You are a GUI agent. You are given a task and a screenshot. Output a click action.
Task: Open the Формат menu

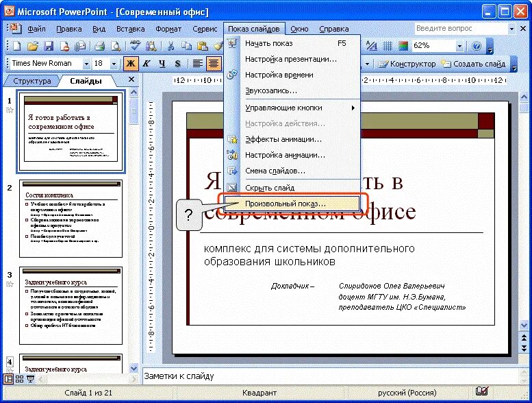click(x=168, y=29)
